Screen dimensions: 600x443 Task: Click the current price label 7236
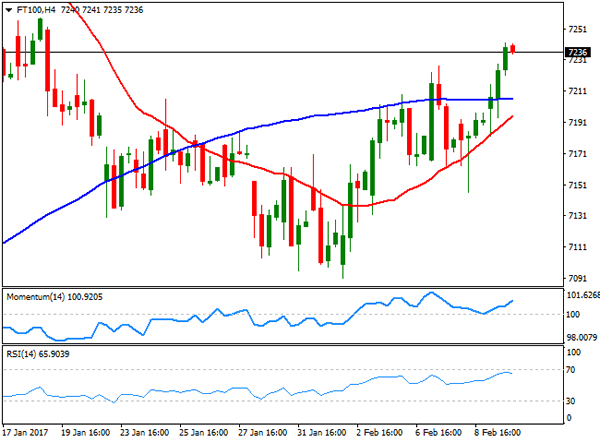(578, 52)
